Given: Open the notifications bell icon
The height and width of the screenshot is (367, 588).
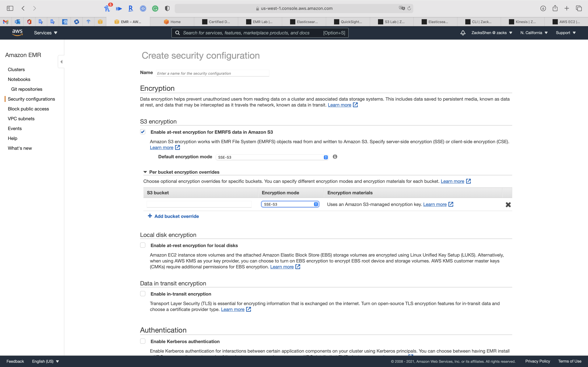Looking at the screenshot, I should 463,33.
